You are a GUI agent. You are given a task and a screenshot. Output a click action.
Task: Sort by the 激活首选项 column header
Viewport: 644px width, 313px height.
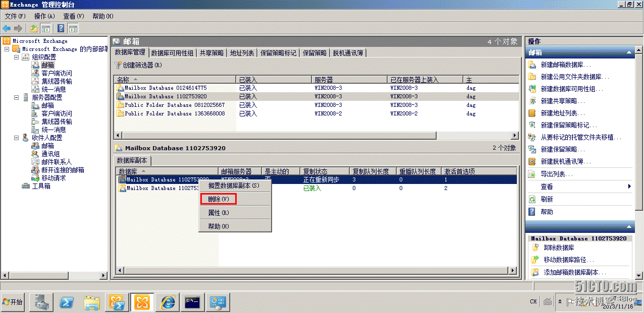(479, 171)
